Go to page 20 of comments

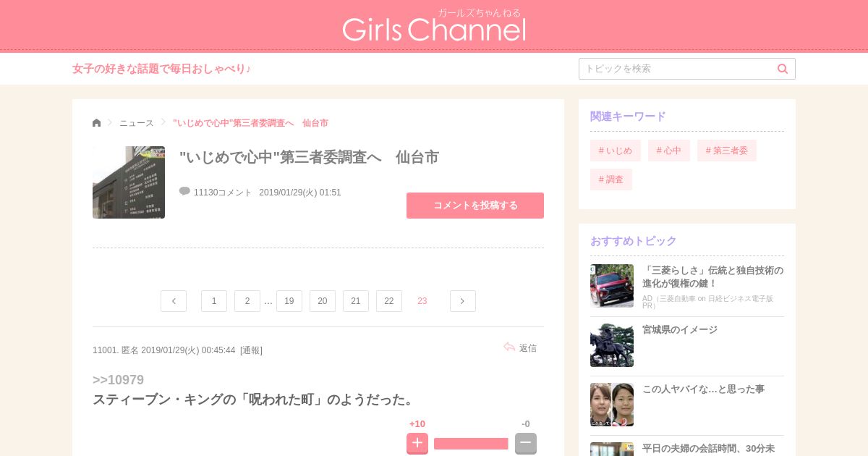[323, 301]
